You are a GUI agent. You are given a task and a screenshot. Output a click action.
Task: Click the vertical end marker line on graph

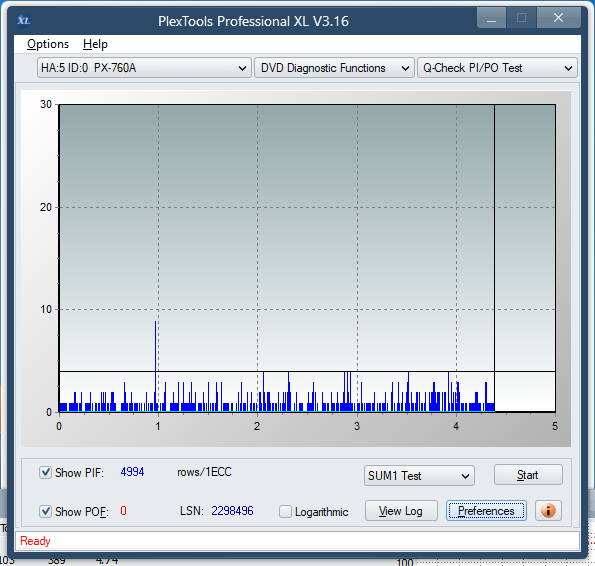coord(494,258)
